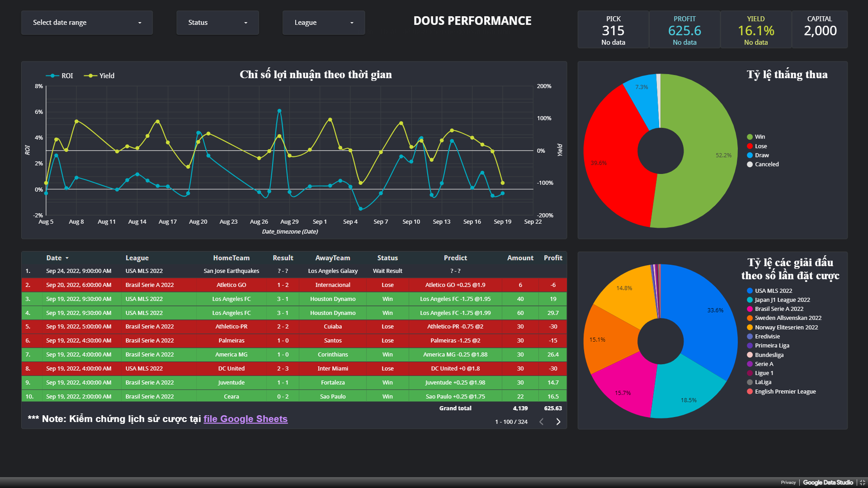This screenshot has width=868, height=488.
Task: Click the Canceled legend dot
Action: 750,164
